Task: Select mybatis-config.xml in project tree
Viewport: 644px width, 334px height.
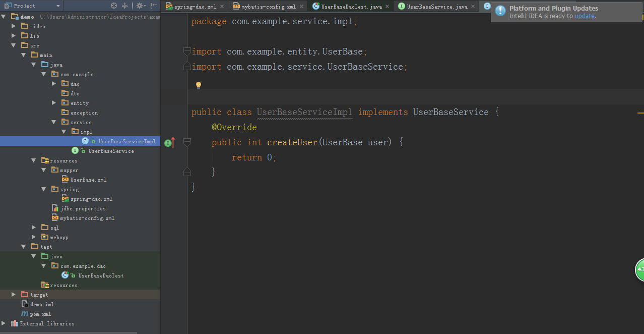Action: tap(87, 218)
